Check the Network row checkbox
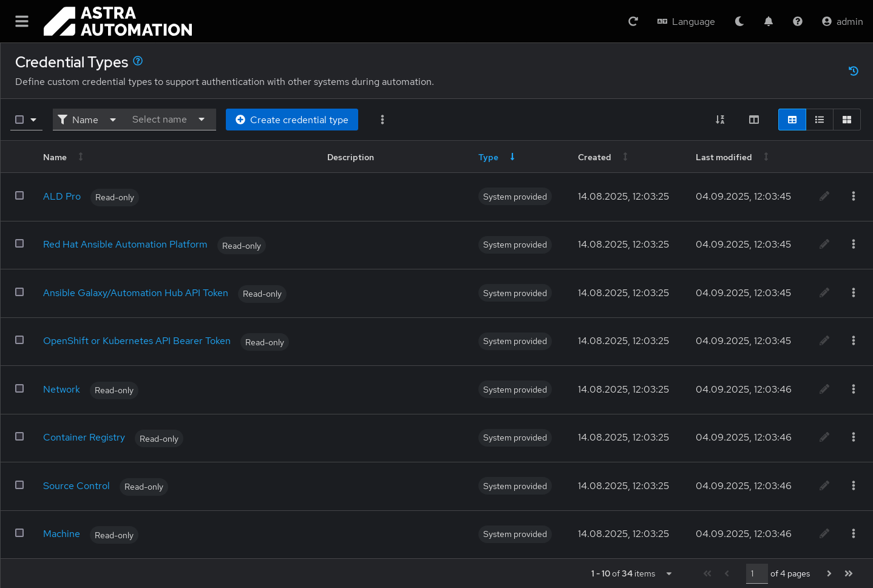873x588 pixels. click(19, 388)
